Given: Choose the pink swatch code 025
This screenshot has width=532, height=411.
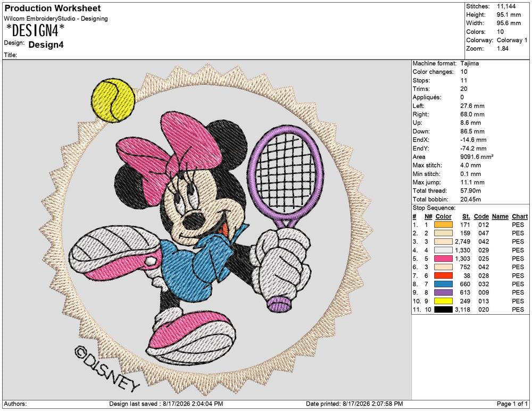Looking at the screenshot, I should [x=444, y=258].
